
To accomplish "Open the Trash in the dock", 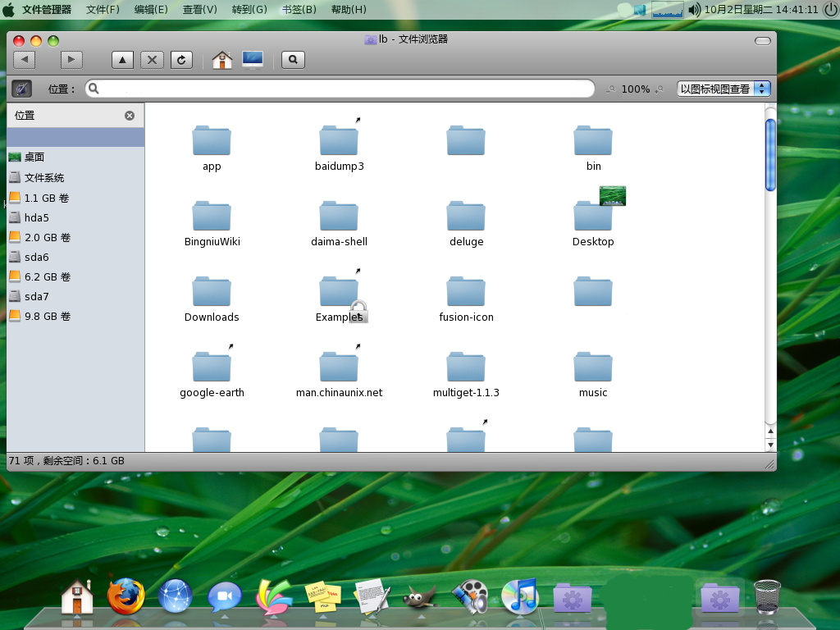I will tap(767, 597).
